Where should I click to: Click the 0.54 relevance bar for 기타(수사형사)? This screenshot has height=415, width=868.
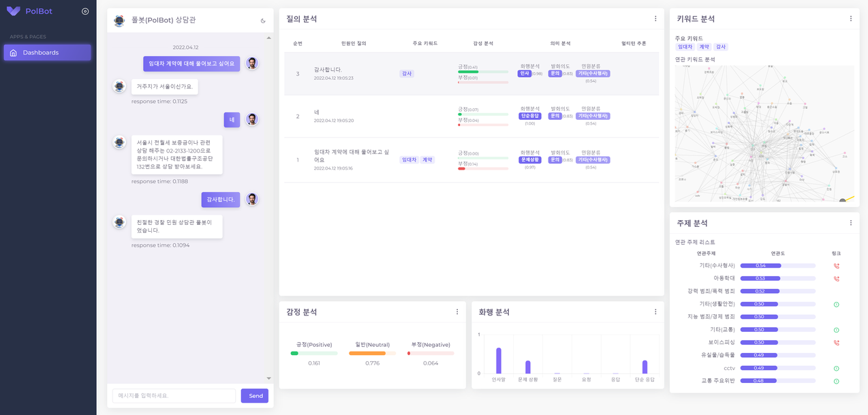tap(777, 266)
